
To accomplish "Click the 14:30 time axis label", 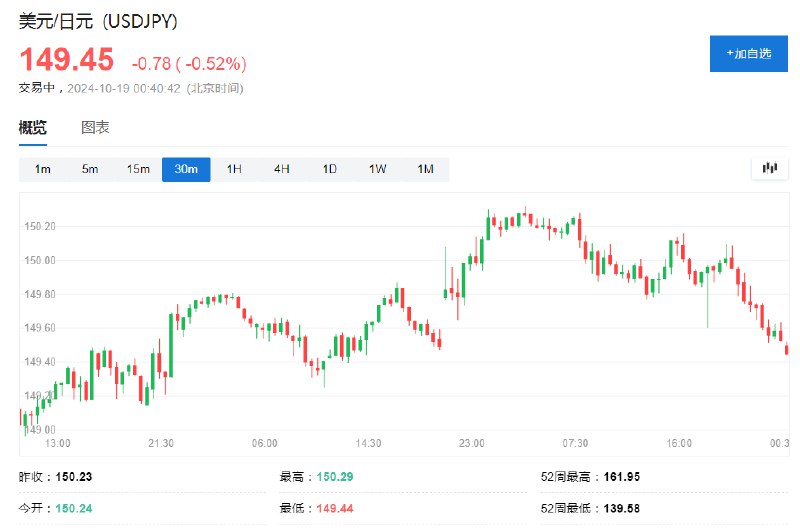I will [x=368, y=443].
